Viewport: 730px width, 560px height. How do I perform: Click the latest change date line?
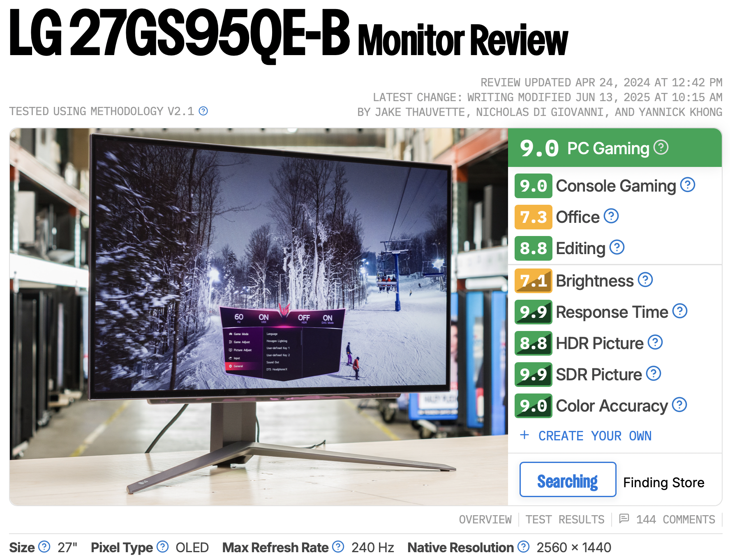[547, 97]
